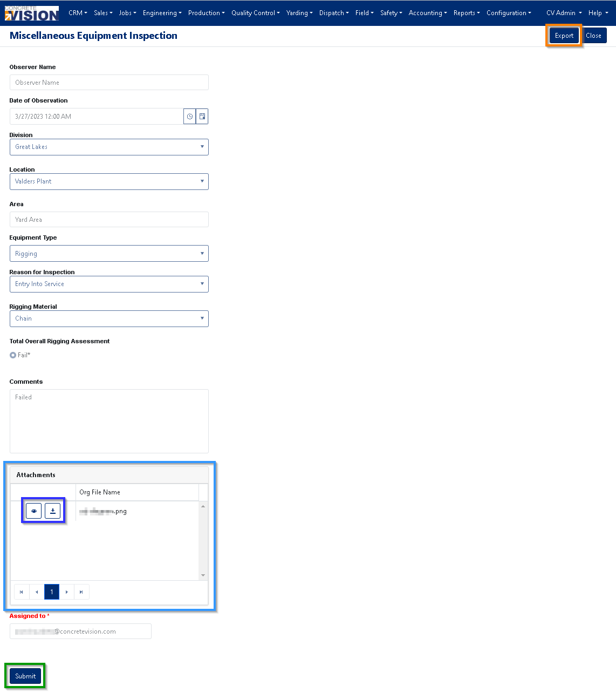Click the Observer Name field
The image size is (616, 693).
109,83
